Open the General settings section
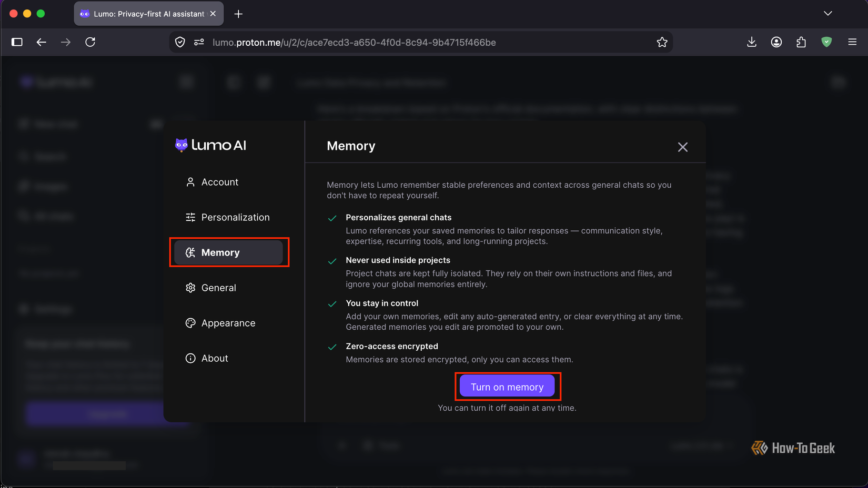 coord(228,288)
